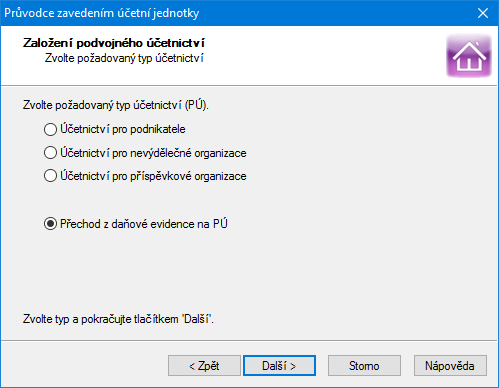Select Účetnictví pro podnikatele radio button
Viewport: 499px width, 388px height.
pyautogui.click(x=50, y=129)
